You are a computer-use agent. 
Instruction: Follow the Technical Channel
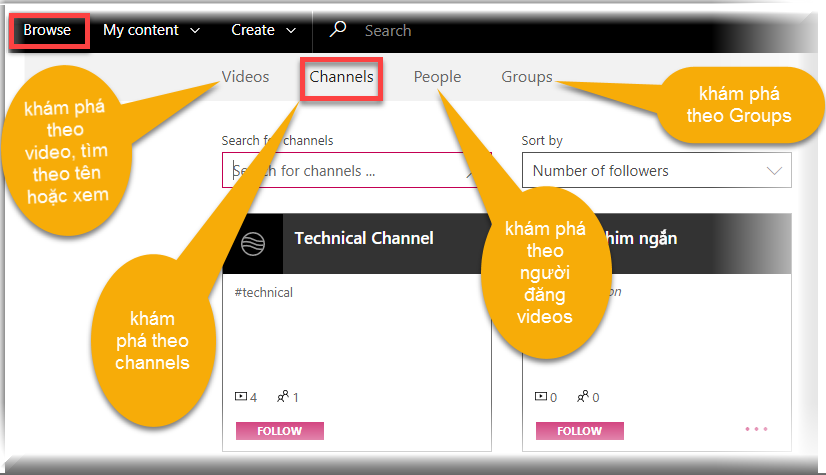point(280,431)
